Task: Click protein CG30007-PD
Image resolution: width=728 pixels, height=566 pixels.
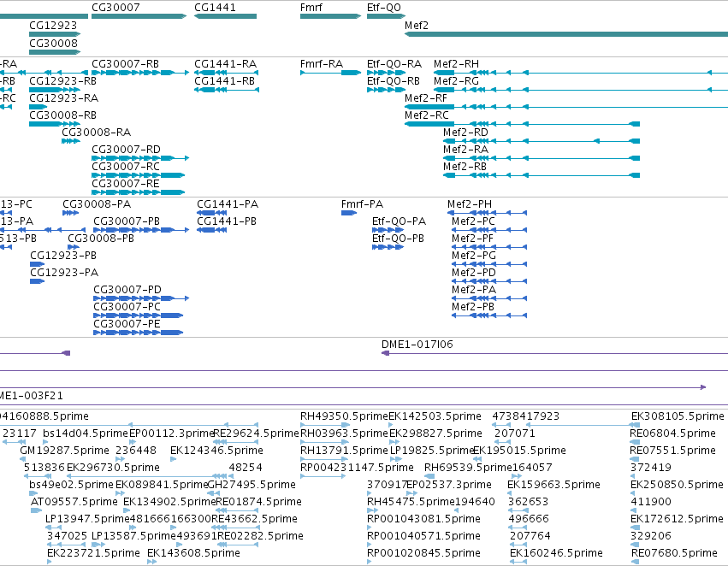Action: pyautogui.click(x=127, y=290)
